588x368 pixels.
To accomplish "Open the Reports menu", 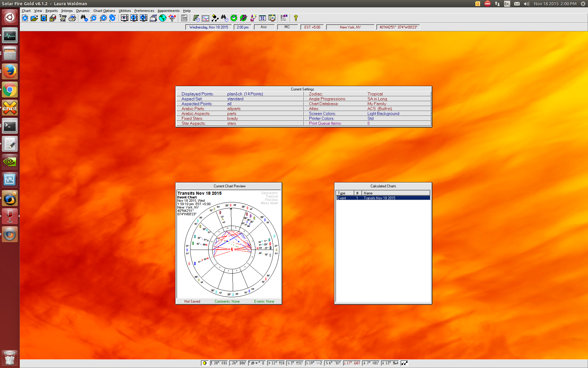I will click(x=51, y=11).
